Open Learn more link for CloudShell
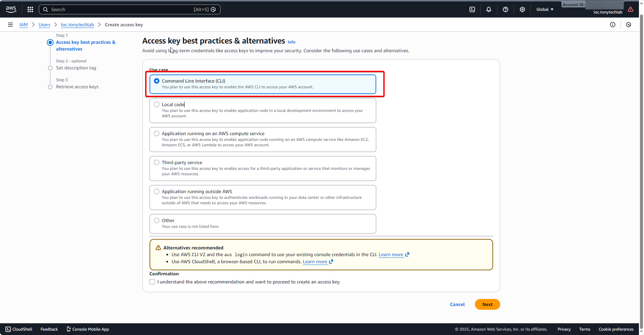The width and height of the screenshot is (644, 335). (x=315, y=262)
